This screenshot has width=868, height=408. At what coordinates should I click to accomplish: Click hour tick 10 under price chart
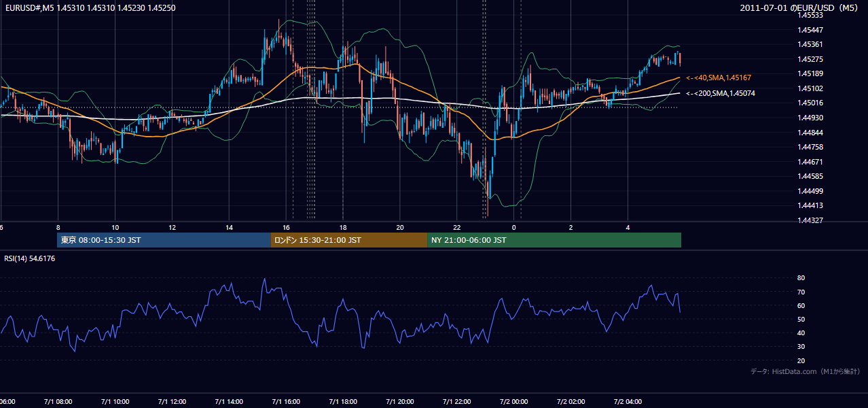tap(115, 227)
